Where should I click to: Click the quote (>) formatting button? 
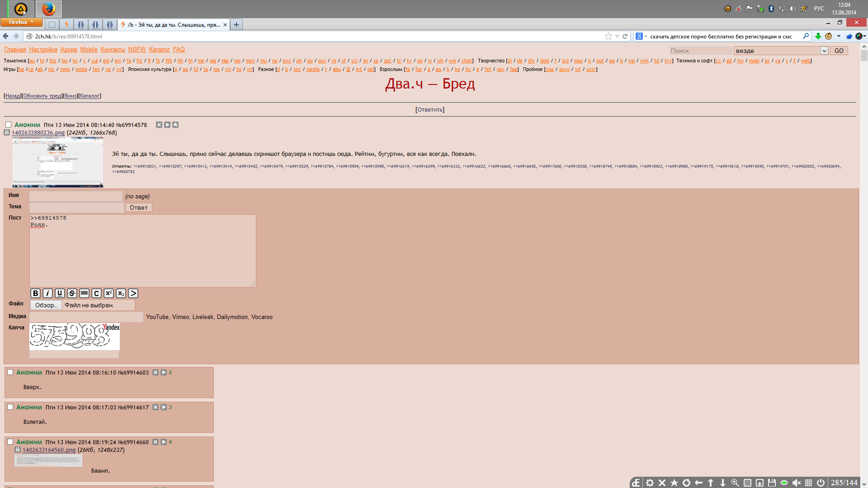[133, 293]
